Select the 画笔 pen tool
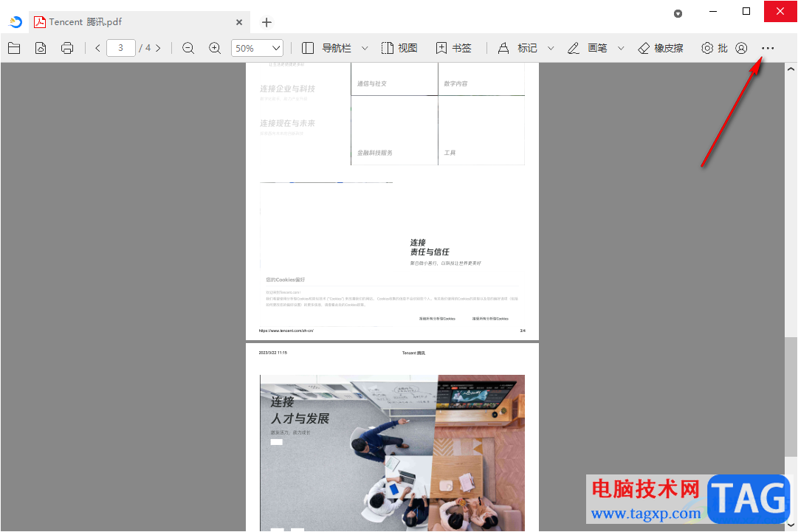Image resolution: width=798 pixels, height=532 pixels. [588, 48]
